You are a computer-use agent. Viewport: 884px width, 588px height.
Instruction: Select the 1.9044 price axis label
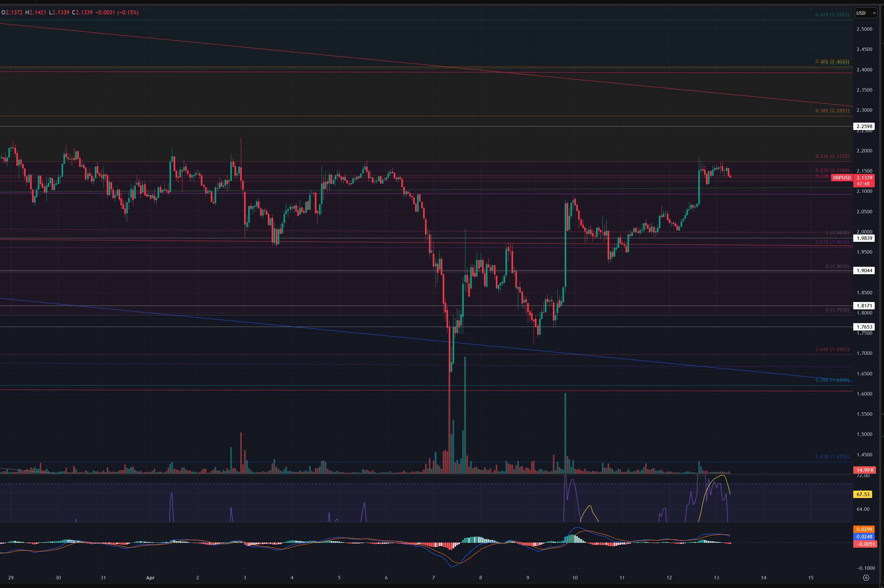pos(864,270)
